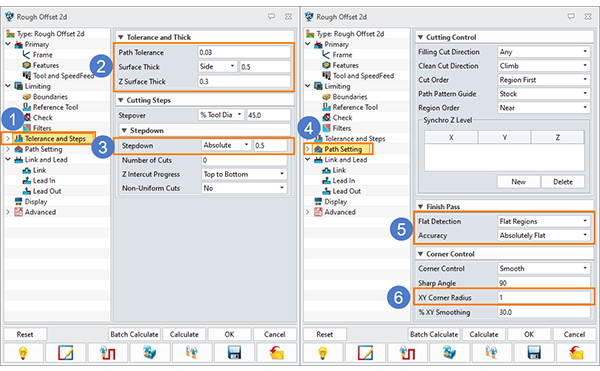
Task: Open the Flat Detection dropdown
Action: (543, 221)
